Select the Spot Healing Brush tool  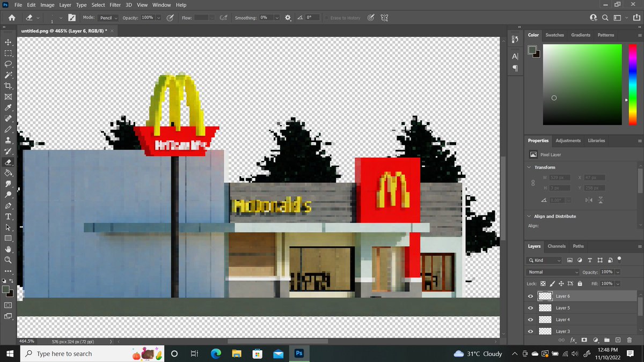pyautogui.click(x=8, y=119)
